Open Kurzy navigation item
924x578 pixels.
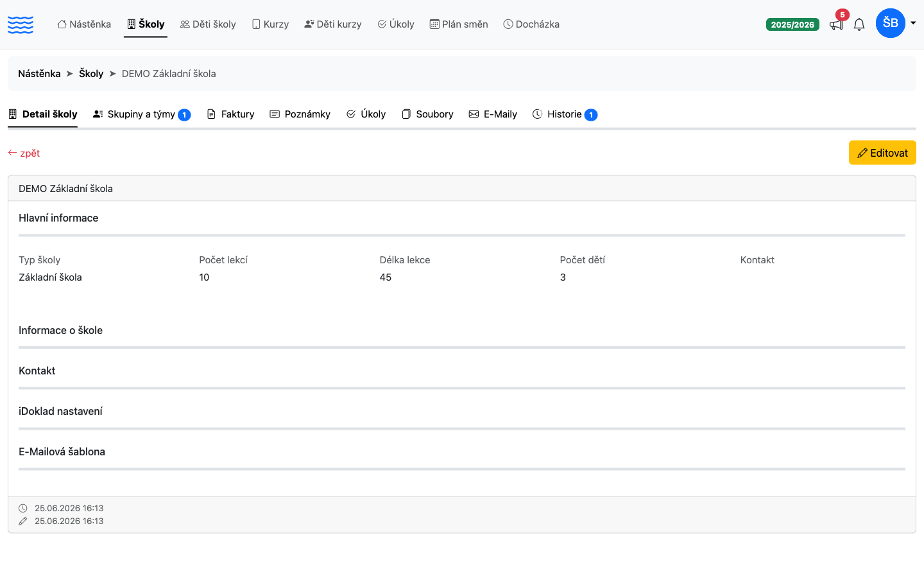pyautogui.click(x=270, y=24)
